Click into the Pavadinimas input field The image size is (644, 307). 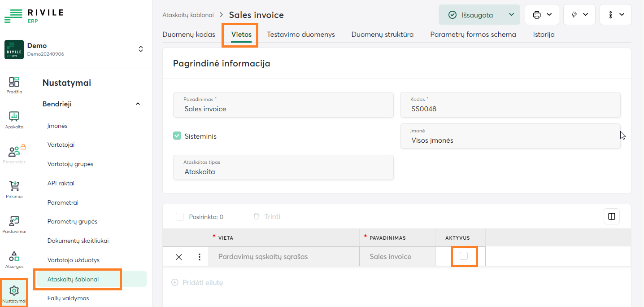[283, 109]
